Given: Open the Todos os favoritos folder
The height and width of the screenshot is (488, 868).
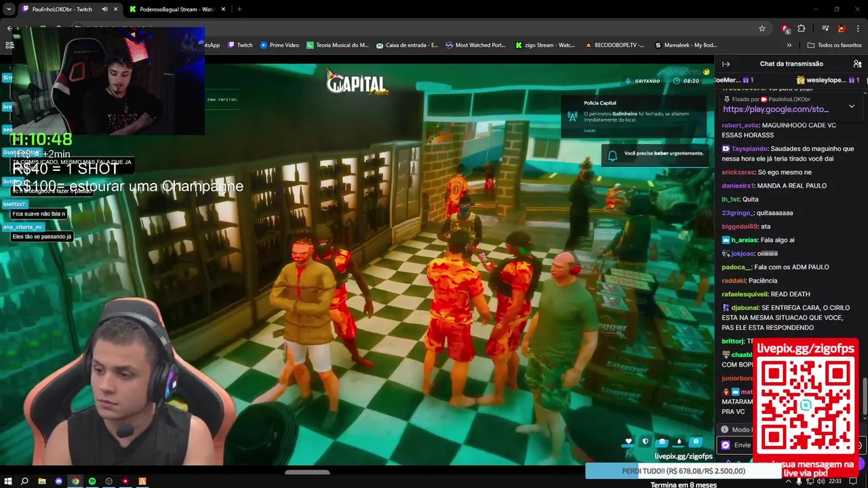Looking at the screenshot, I should point(834,45).
